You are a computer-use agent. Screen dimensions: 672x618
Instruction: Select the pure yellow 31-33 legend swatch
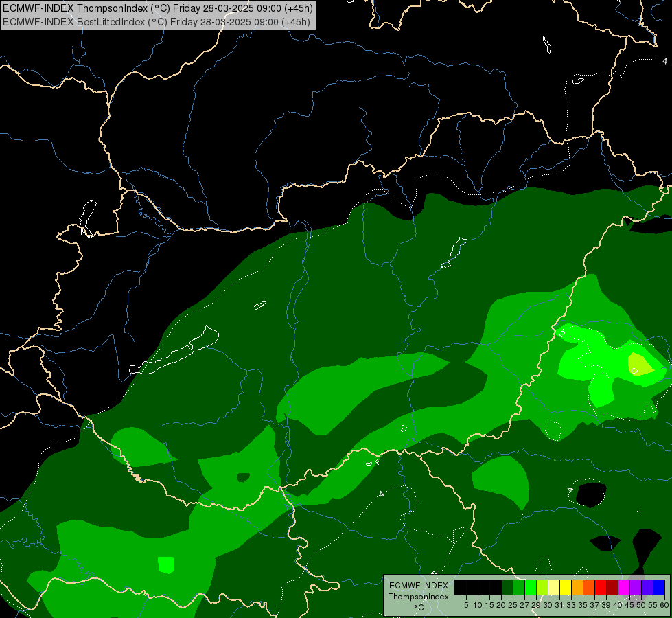pos(566,587)
